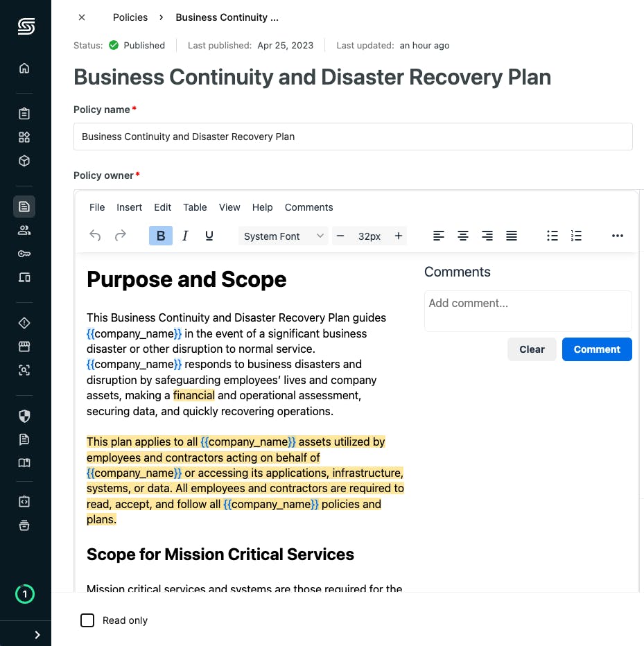The height and width of the screenshot is (646, 644).
Task: Click the Clear button
Action: (x=532, y=349)
